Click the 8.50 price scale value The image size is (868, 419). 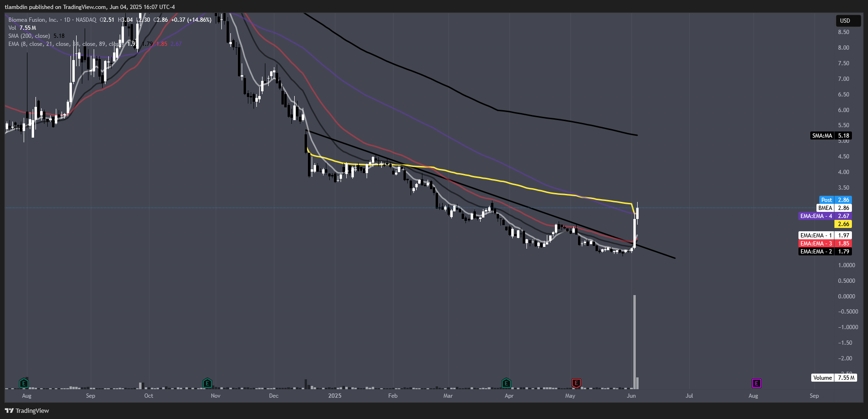pos(843,32)
